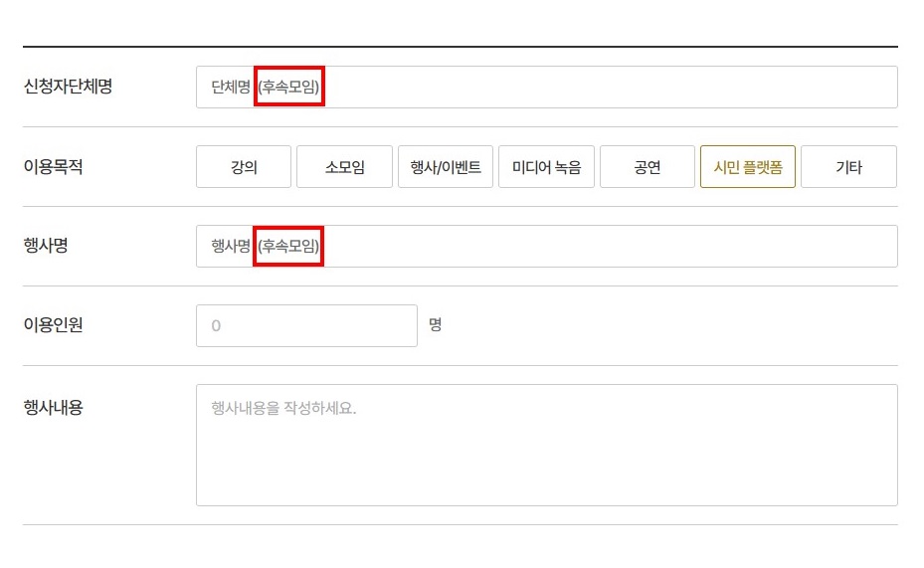Click the 행사내용 field label
This screenshot has height=568, width=924.
click(x=53, y=406)
